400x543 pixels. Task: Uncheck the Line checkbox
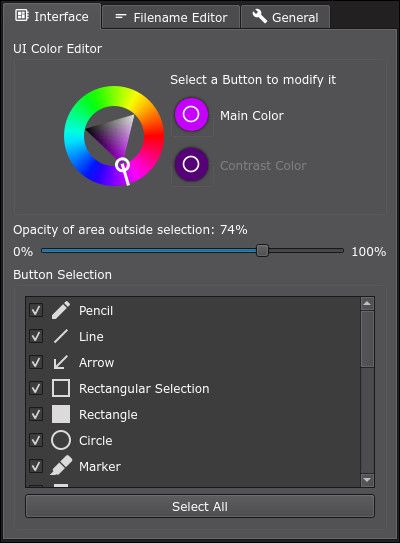(36, 336)
